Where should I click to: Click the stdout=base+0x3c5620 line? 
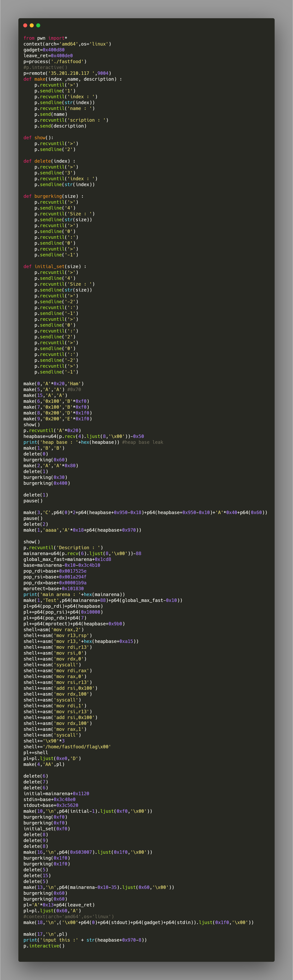pyautogui.click(x=51, y=805)
